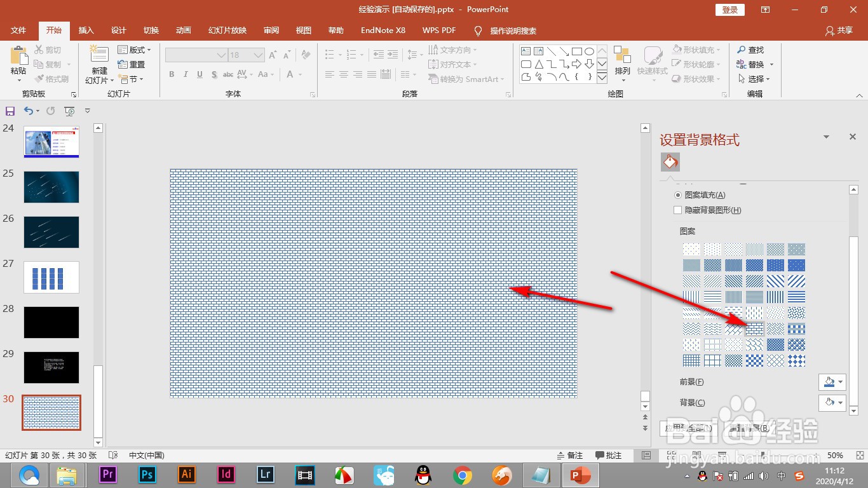The image size is (868, 488).
Task: Open Premiere Pro from the taskbar
Action: [x=108, y=474]
